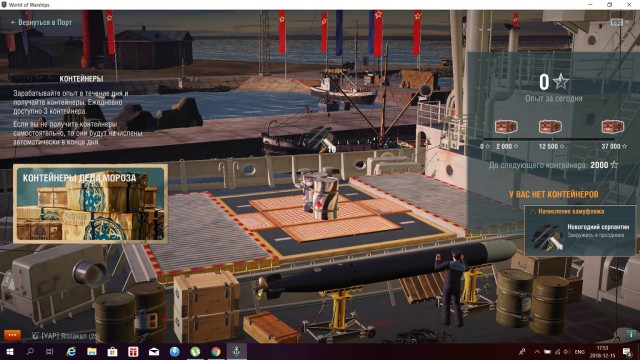Screen dimensions: 640x360
Task: Open the Windows Start menu
Action: tap(10, 351)
